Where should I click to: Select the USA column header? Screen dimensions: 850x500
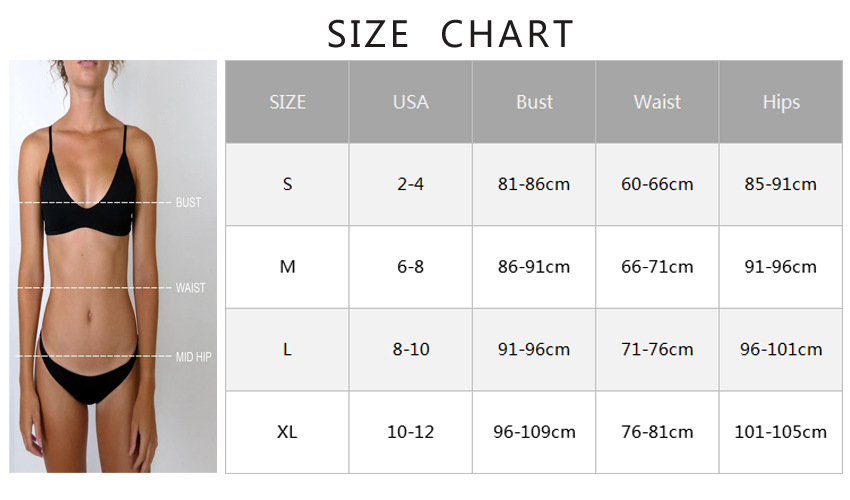[410, 102]
